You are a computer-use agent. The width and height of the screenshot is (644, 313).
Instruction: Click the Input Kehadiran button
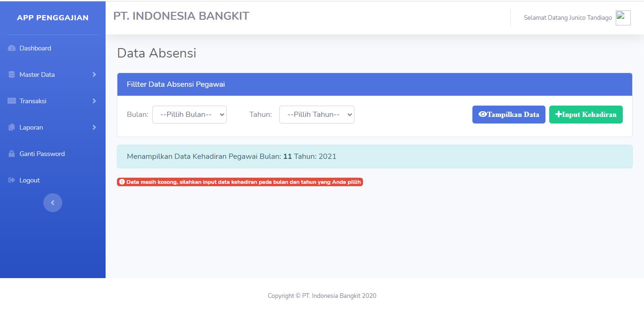[x=586, y=114]
